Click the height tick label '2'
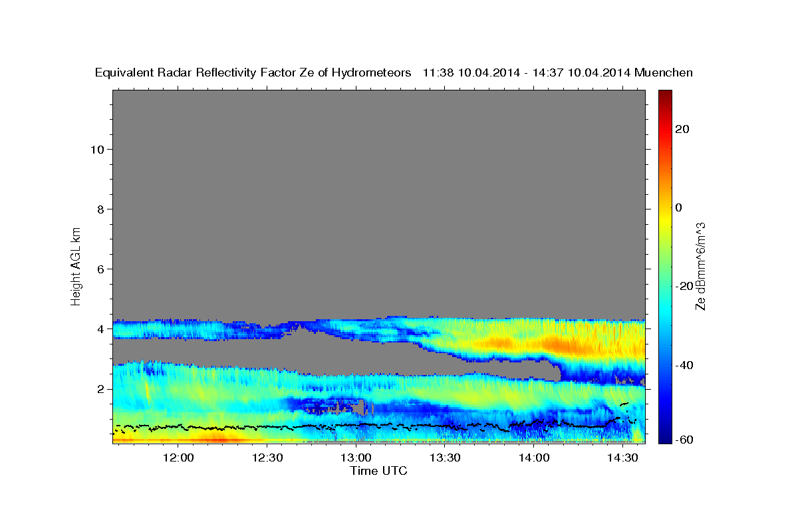This screenshot has width=798, height=532. pos(100,388)
